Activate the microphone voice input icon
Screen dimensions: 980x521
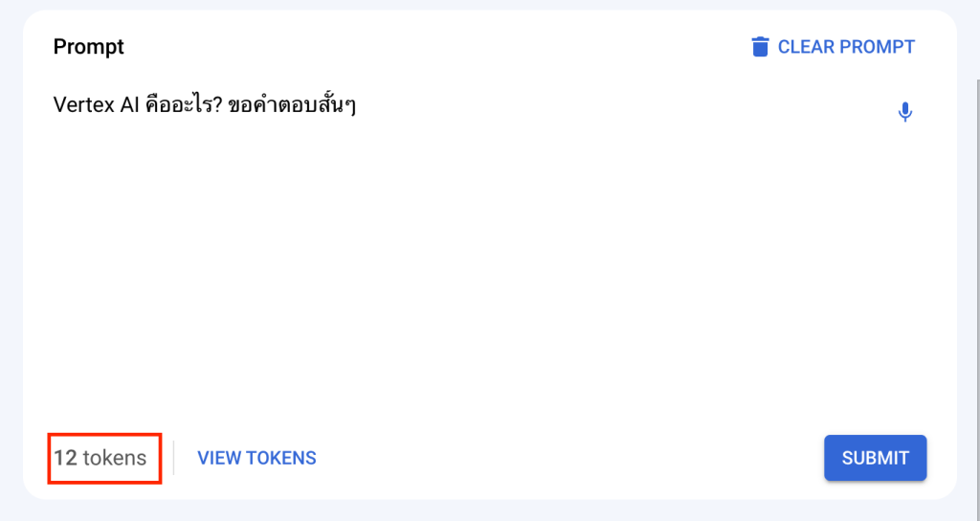[904, 112]
